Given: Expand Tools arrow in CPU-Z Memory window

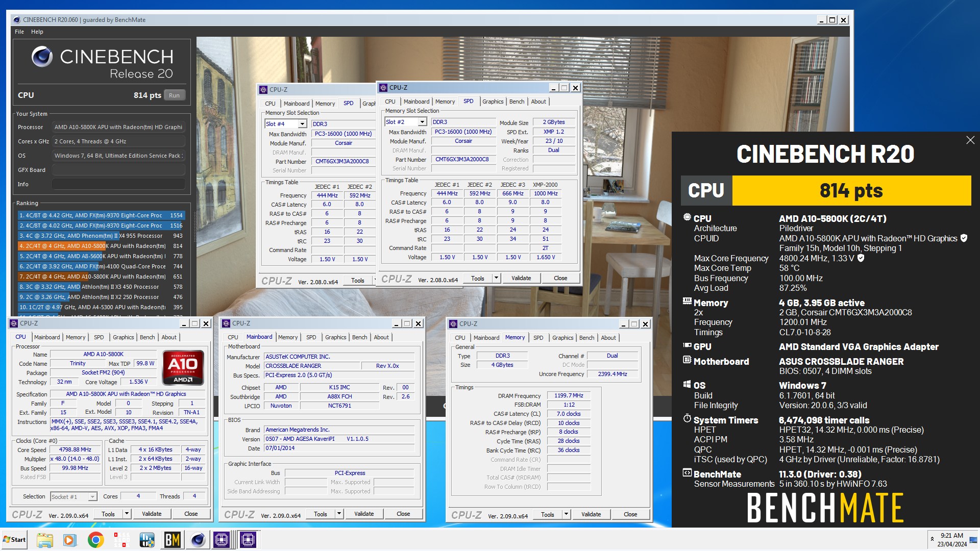Looking at the screenshot, I should pos(566,514).
